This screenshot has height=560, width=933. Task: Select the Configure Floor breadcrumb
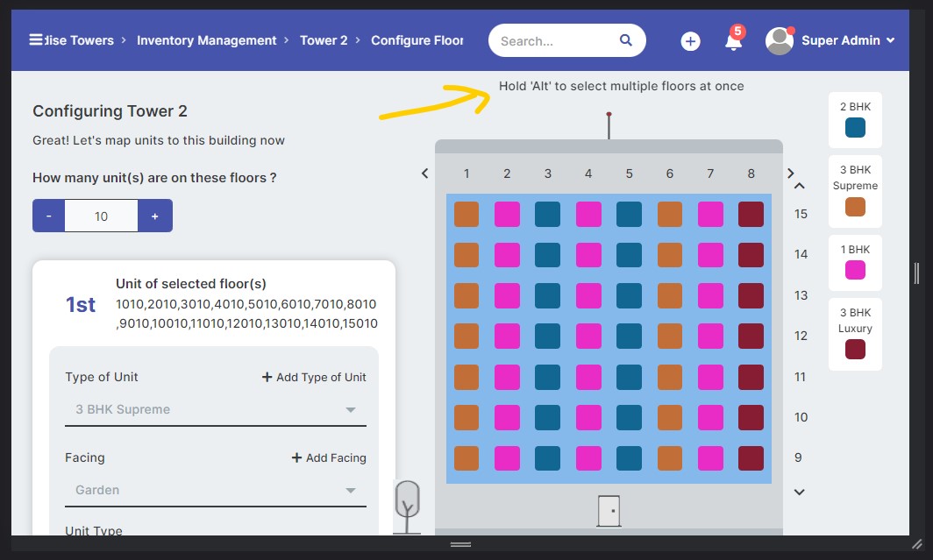(417, 40)
